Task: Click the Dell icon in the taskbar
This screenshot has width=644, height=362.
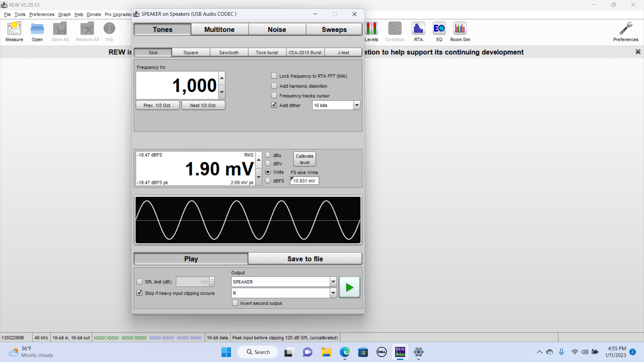Action: click(381, 352)
